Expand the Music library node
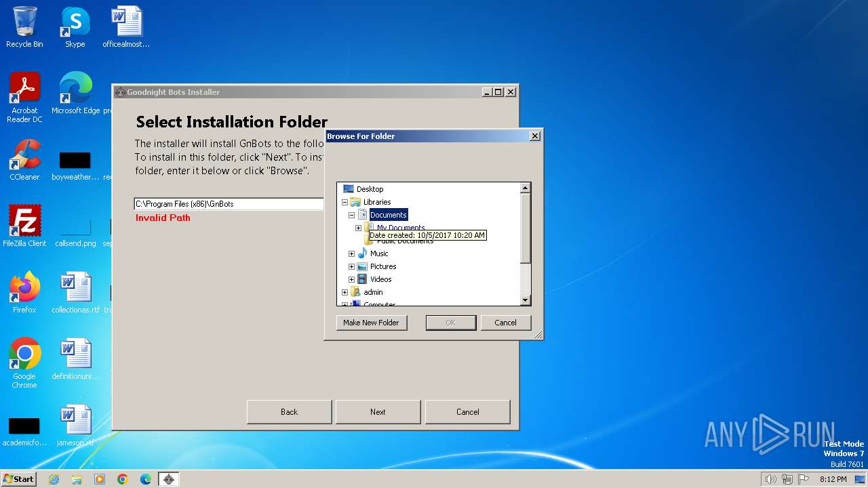The height and width of the screenshot is (488, 868). [351, 253]
